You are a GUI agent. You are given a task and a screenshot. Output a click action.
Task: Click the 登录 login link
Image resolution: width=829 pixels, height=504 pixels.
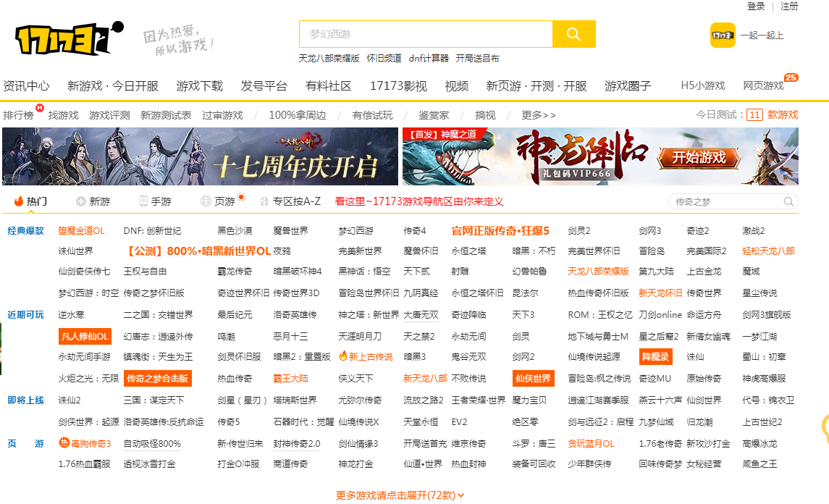click(755, 7)
